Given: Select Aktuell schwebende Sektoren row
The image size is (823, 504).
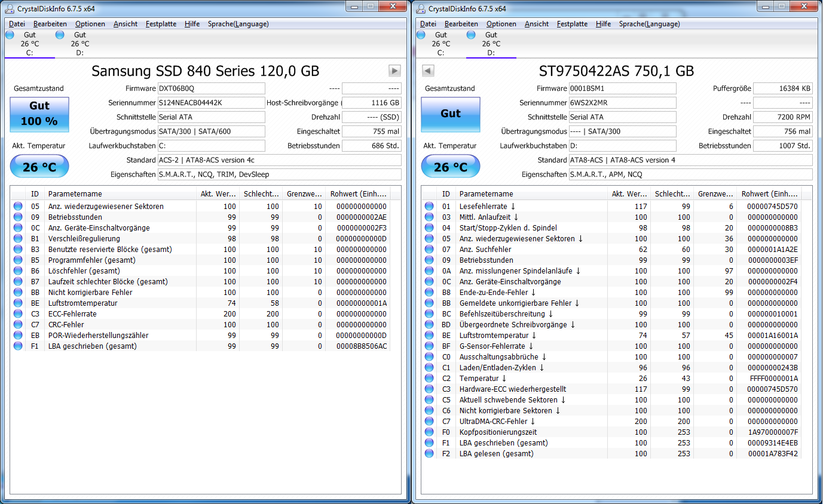Looking at the screenshot, I should tap(611, 400).
